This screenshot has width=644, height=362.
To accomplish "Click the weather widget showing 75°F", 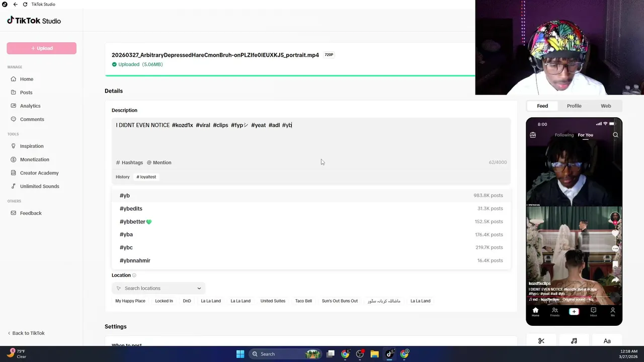I will pos(16,354).
